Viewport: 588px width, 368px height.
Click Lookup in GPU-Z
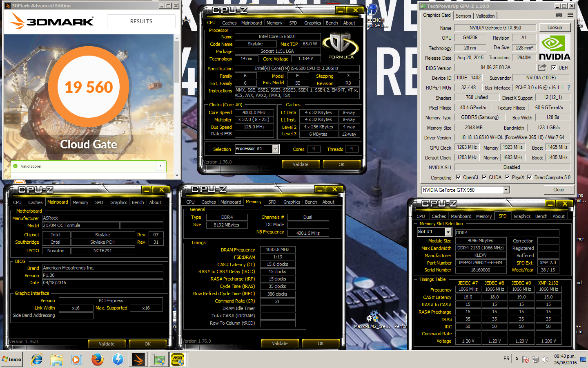[555, 27]
